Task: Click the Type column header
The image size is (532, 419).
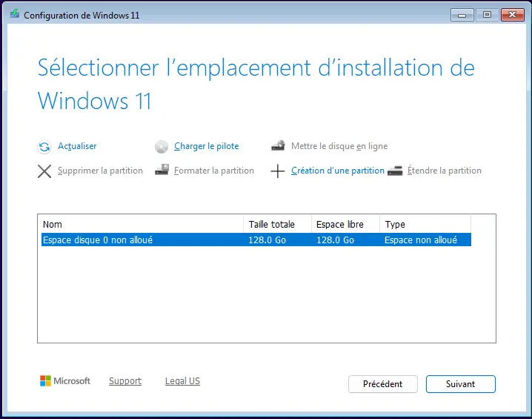Action: (425, 224)
